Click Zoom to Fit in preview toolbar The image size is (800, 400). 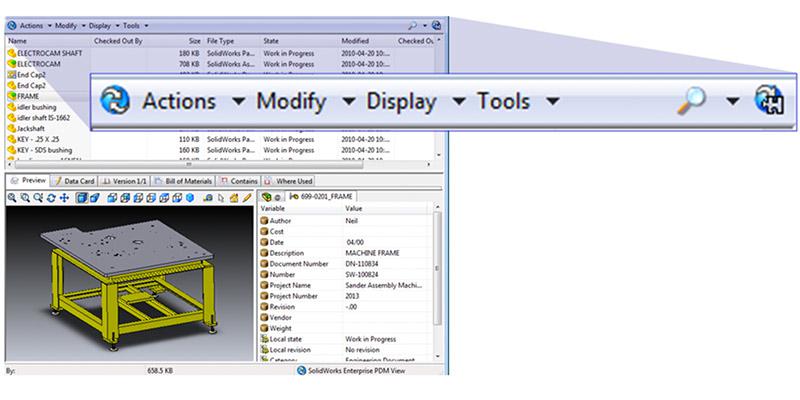12,197
